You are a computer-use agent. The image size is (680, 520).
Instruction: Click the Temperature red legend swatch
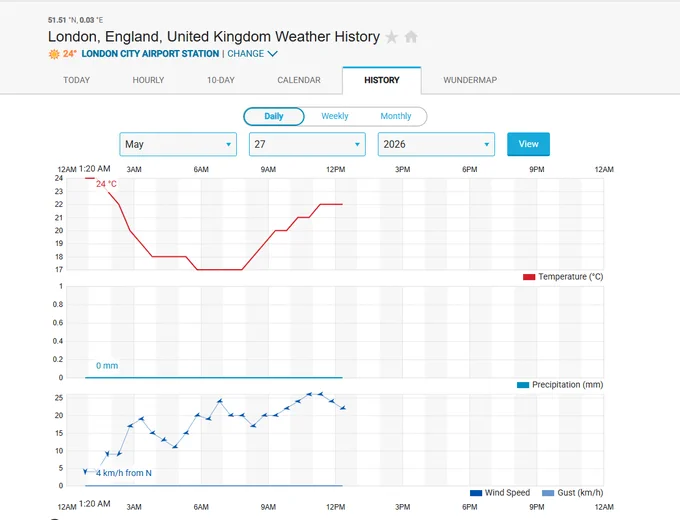(x=529, y=277)
